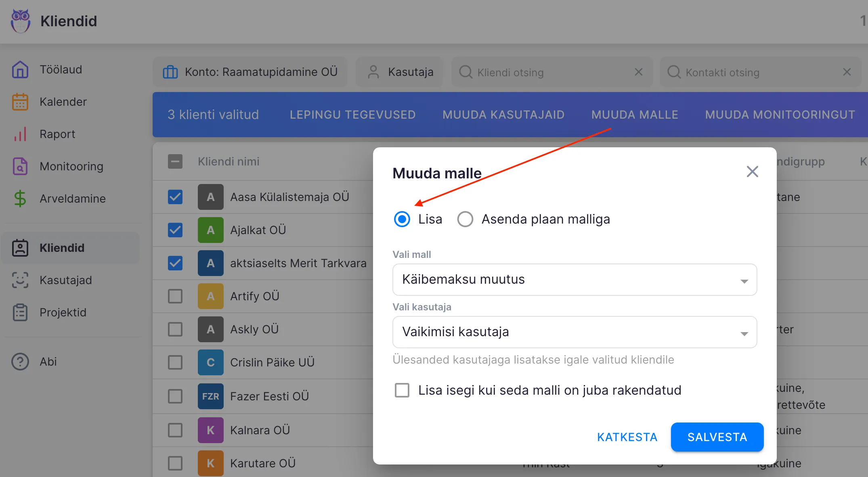Open the Projektid clipboard icon
The width and height of the screenshot is (868, 477).
click(20, 312)
